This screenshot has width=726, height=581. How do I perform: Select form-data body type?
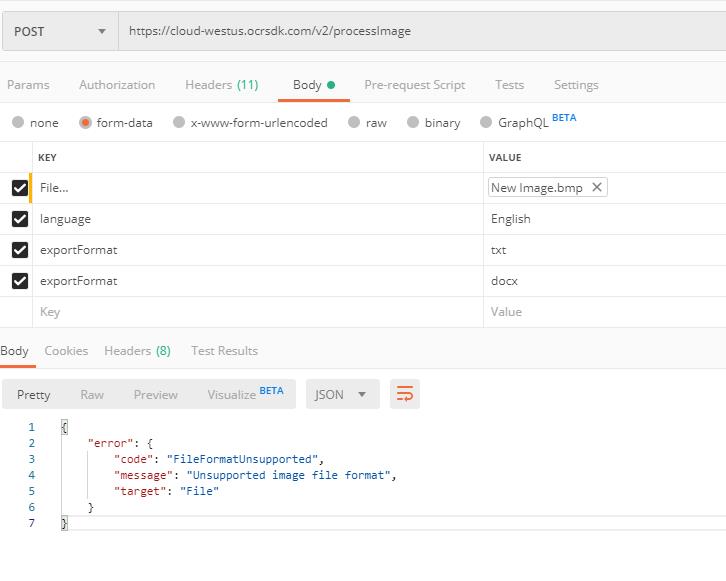click(85, 122)
